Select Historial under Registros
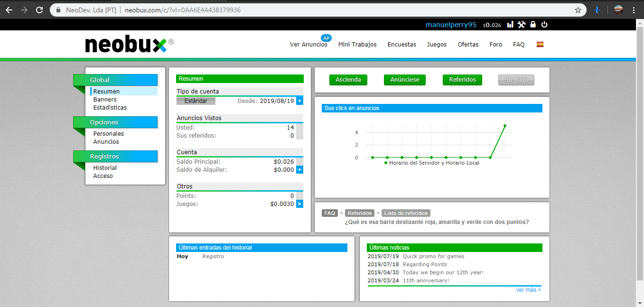Screen dimensions: 644x307 105,168
